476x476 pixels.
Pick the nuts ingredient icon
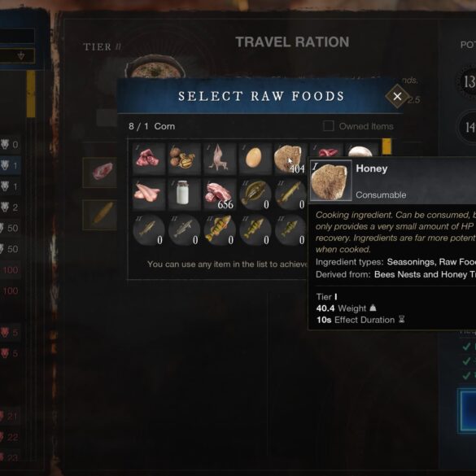[183, 159]
